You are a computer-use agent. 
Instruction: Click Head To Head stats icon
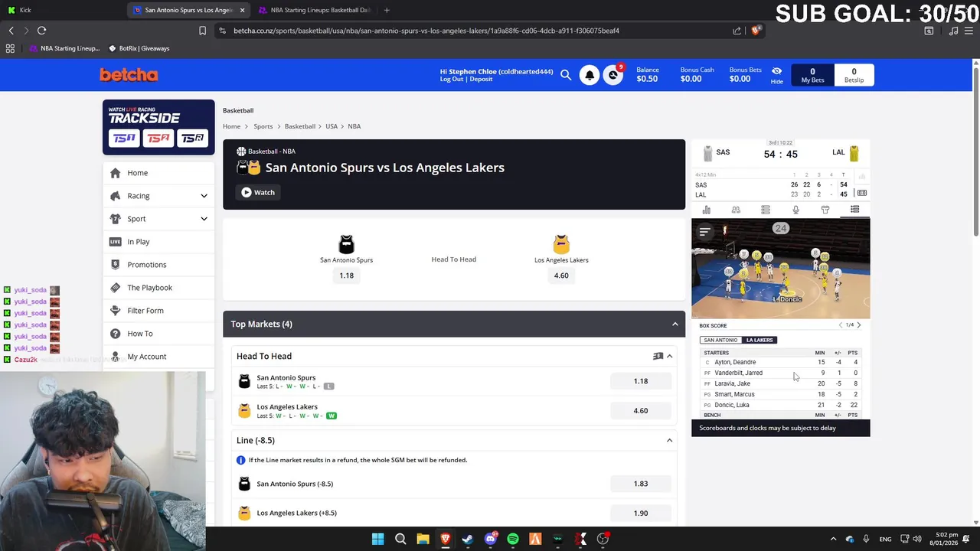[658, 356]
